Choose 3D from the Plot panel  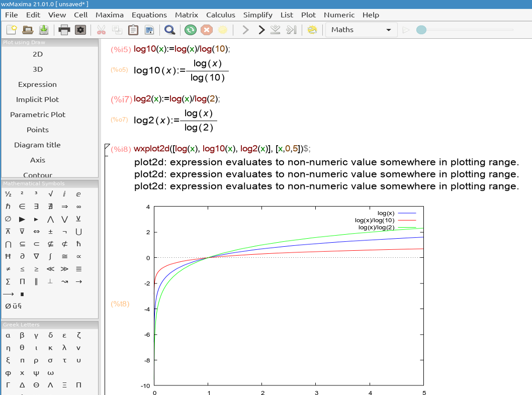pos(37,69)
